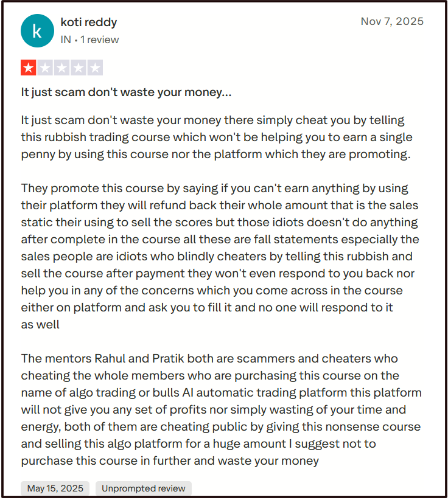Click the May 15, 2025 experience date chip
Screen dimensions: 448x500
point(55,488)
